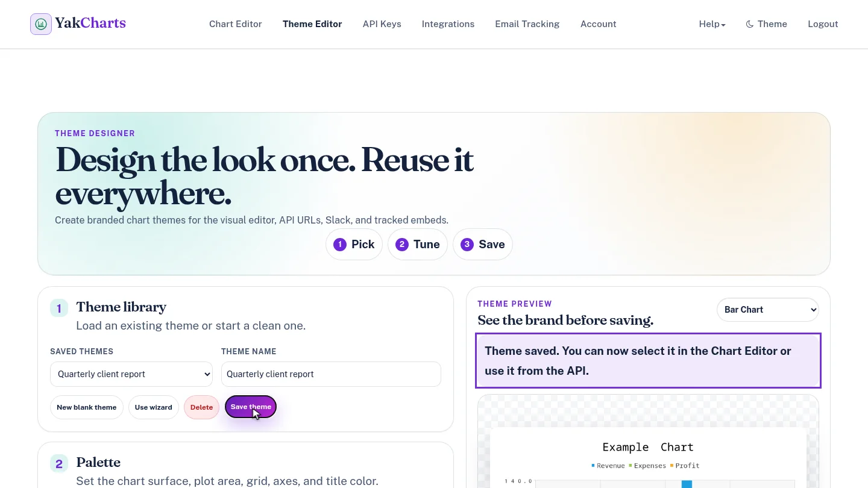868x488 pixels.
Task: Click the YakCharts logo icon
Action: [x=41, y=24]
